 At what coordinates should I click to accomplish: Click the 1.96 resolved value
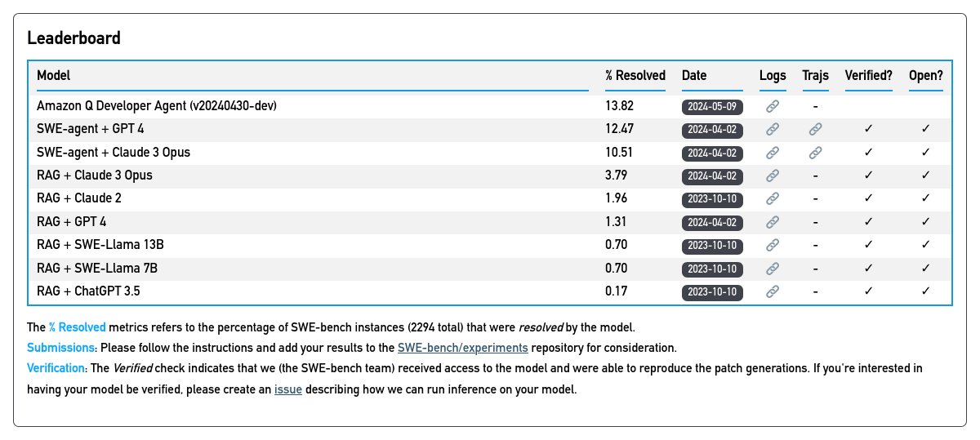tap(617, 198)
